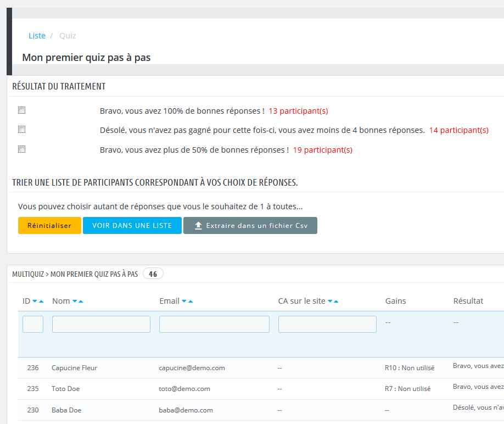Focus the ID filter field
Screen dimensions: 504x424
[x=33, y=324]
